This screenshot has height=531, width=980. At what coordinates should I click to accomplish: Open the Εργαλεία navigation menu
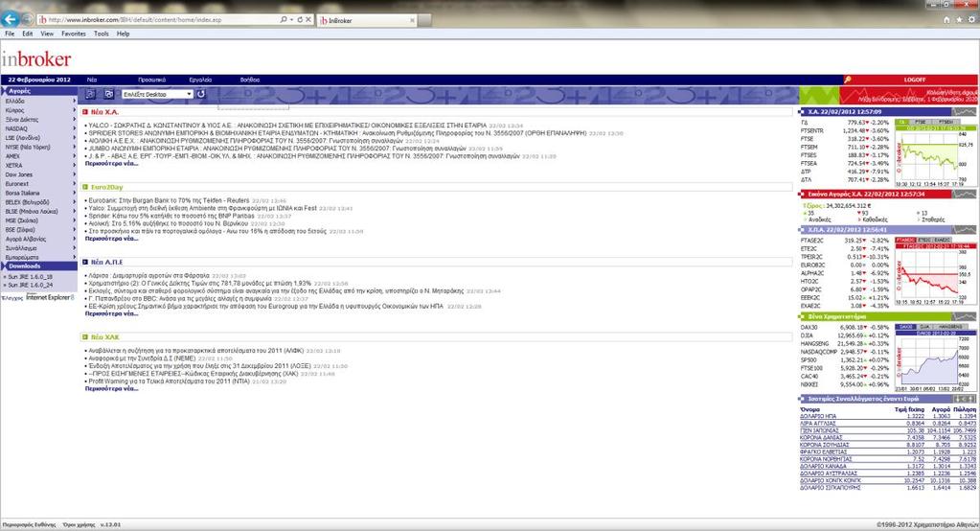(200, 81)
